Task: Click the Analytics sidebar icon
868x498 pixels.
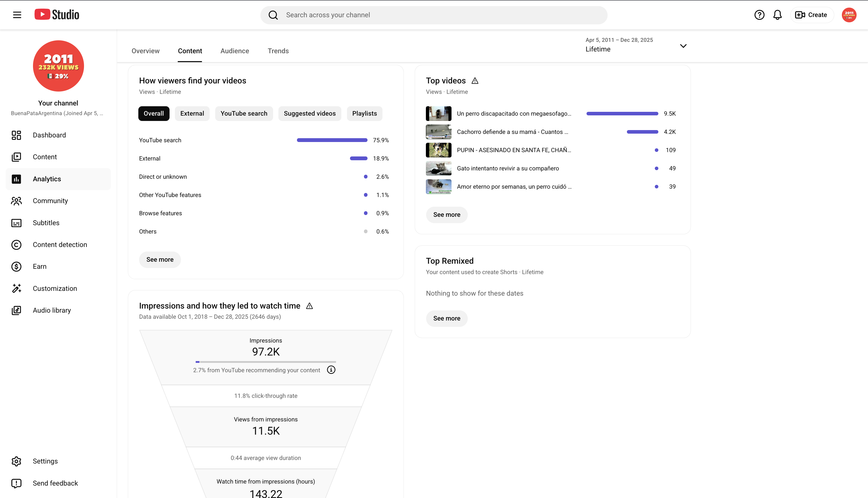Action: [16, 179]
